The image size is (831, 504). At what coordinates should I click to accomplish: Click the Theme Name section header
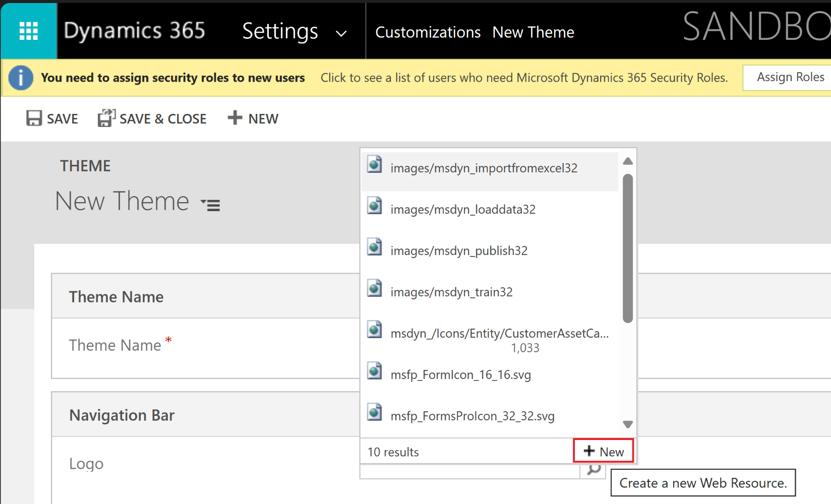pos(116,297)
